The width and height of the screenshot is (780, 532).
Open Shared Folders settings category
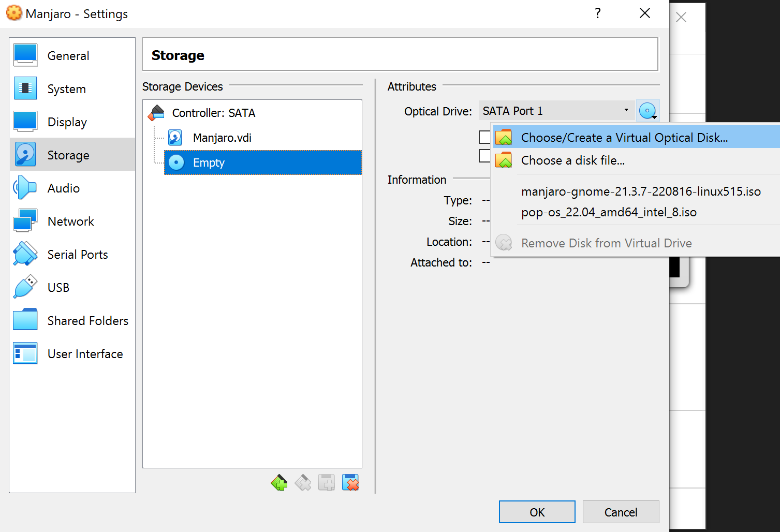tap(72, 320)
